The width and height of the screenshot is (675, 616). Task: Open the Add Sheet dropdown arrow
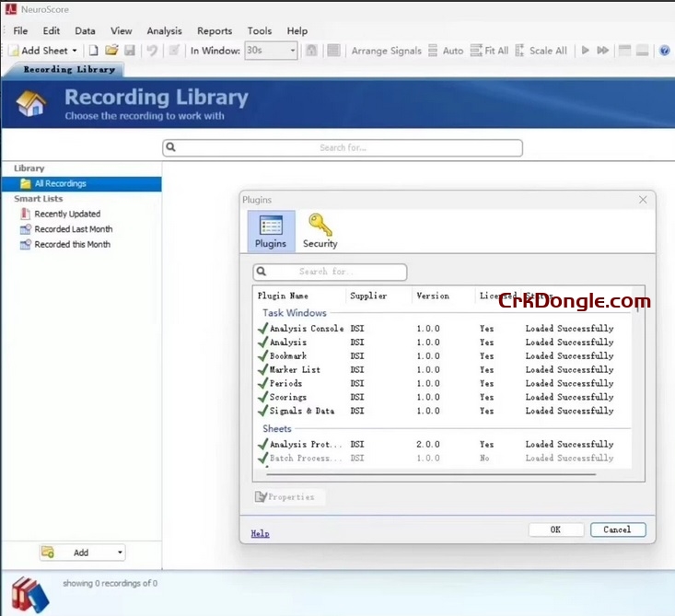pyautogui.click(x=75, y=51)
